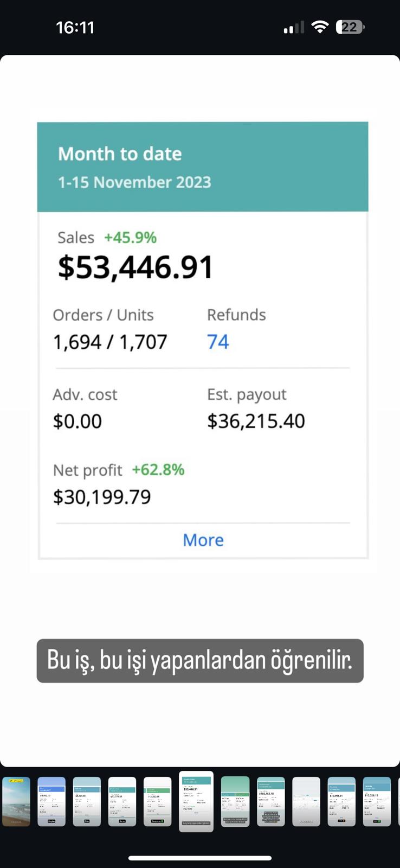This screenshot has width=400, height=868.
Task: Select the $17,779.85 story thumbnail
Action: pos(122,802)
